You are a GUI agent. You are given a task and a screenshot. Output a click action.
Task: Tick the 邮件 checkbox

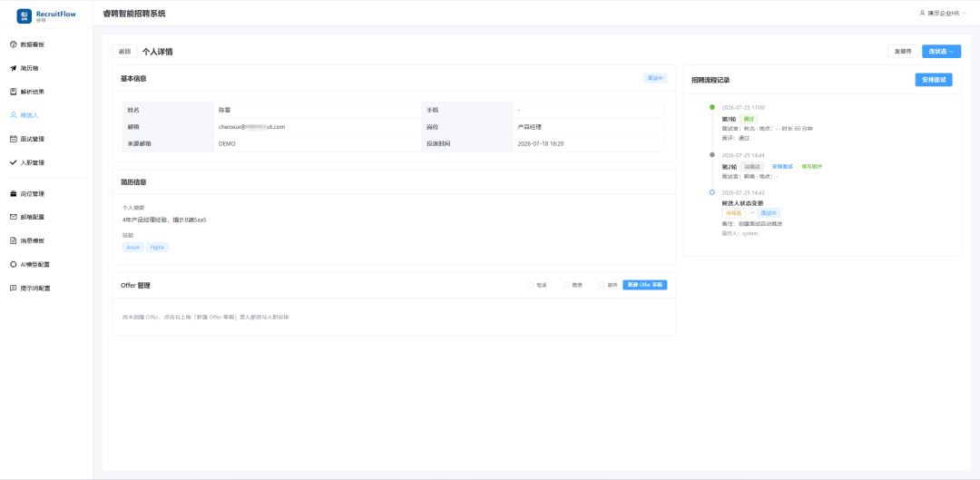[x=602, y=285]
